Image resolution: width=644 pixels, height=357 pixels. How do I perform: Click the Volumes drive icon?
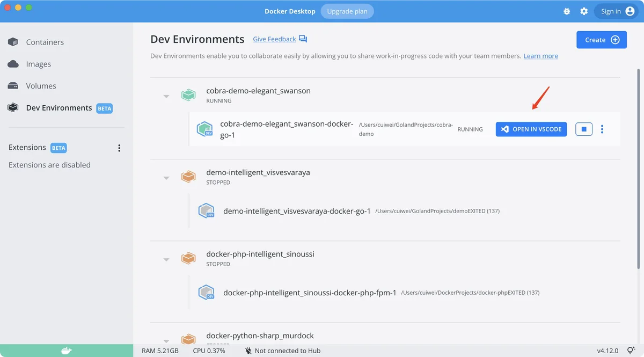[13, 86]
